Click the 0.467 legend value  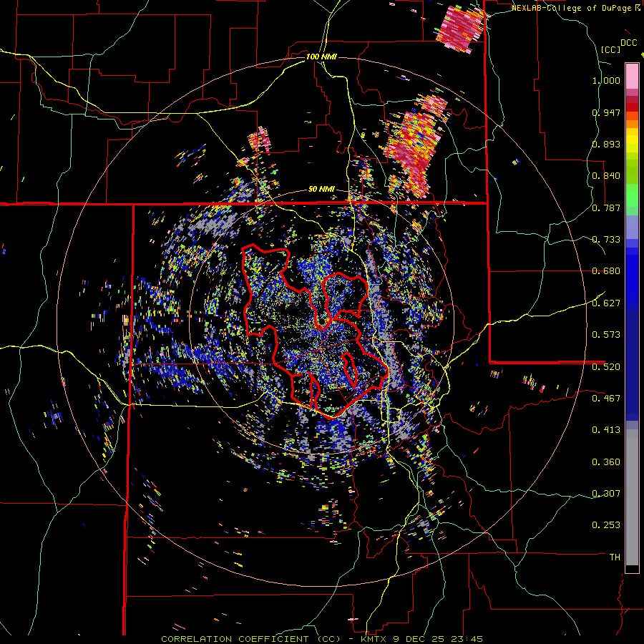(x=606, y=399)
